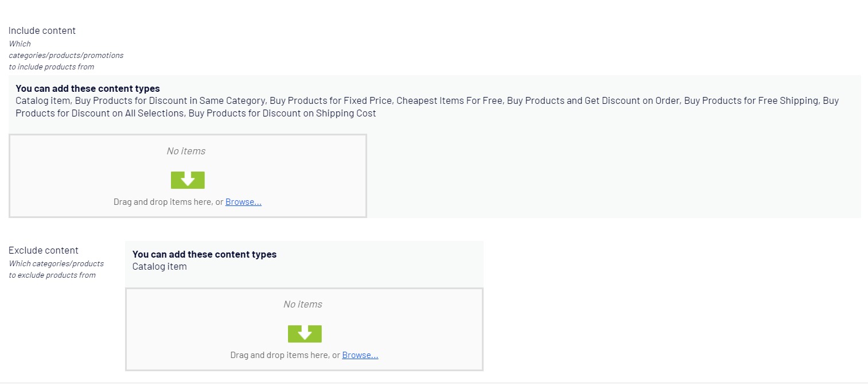Click the Include section's content types heading
This screenshot has height=385, width=868.
[88, 89]
